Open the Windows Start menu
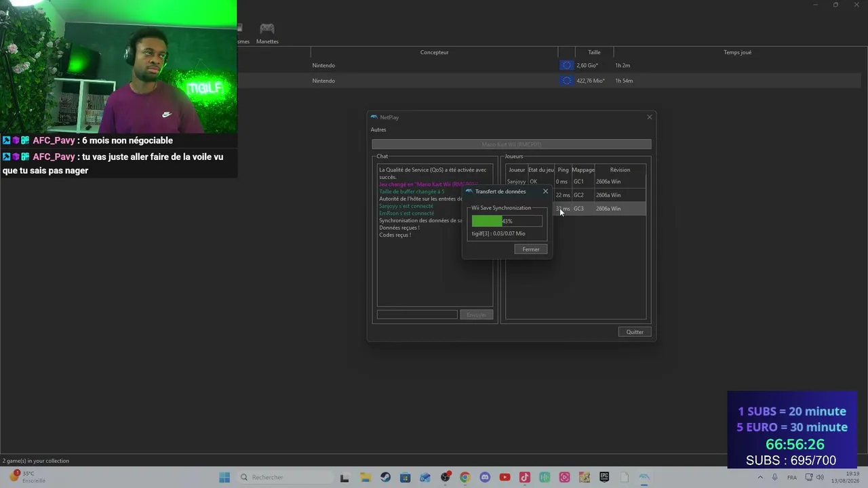This screenshot has height=488, width=868. (x=224, y=477)
